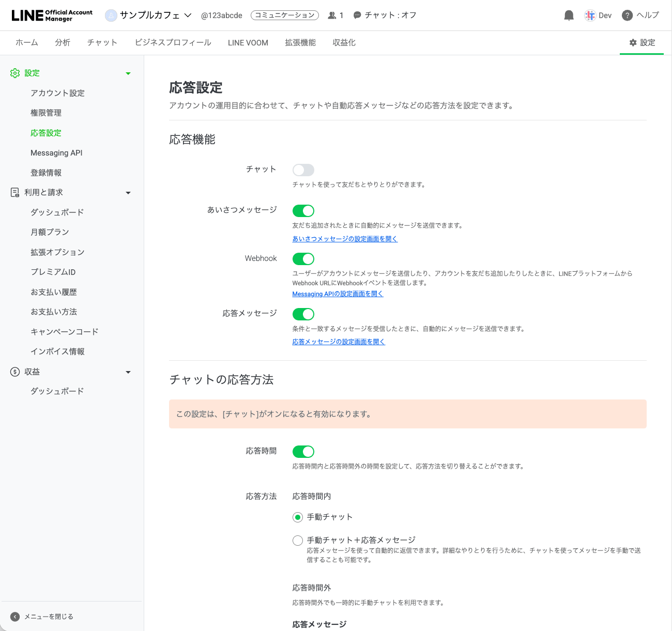Screen dimensions: 672x631
Task: Click the gear icon beside 設定 in sidebar
Action: pyautogui.click(x=15, y=73)
